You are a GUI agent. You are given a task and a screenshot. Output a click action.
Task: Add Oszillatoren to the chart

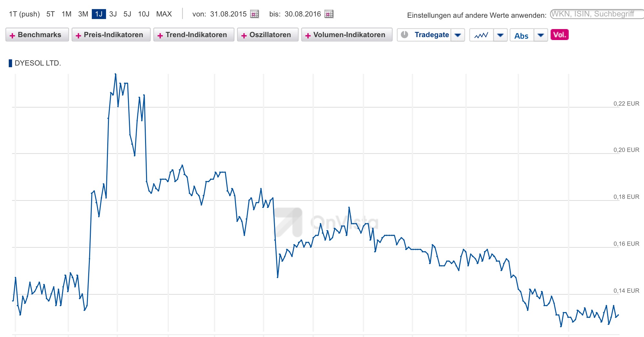[x=268, y=35]
